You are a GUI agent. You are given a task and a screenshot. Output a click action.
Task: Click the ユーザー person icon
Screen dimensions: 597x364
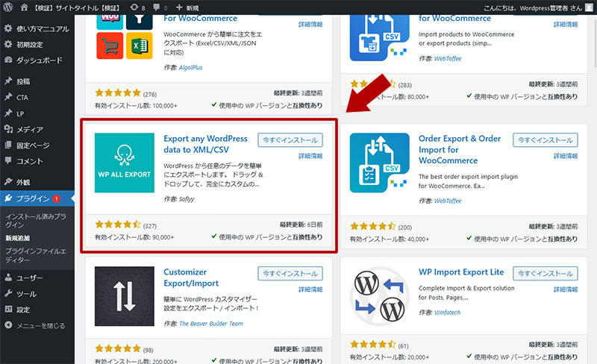[8, 277]
